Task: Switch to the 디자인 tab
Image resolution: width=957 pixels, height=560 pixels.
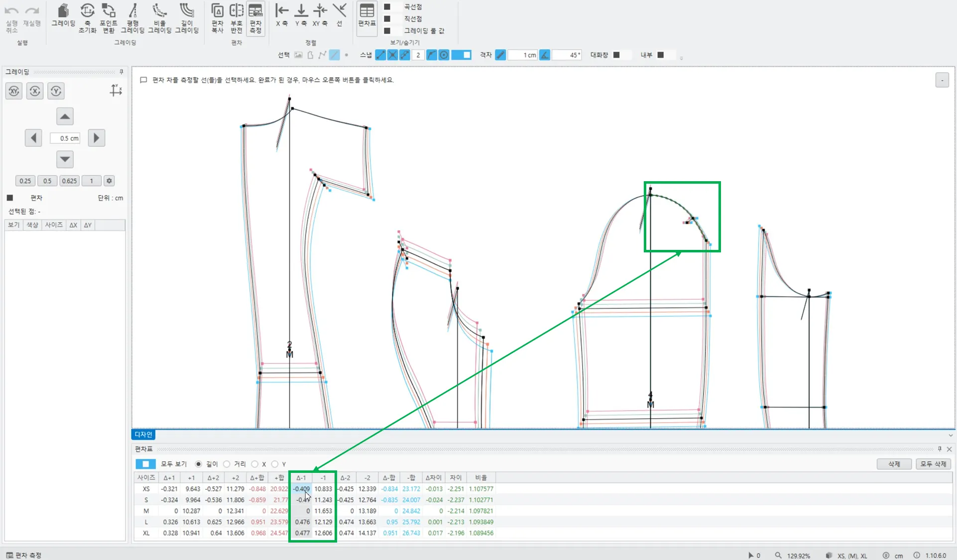Action: (143, 435)
